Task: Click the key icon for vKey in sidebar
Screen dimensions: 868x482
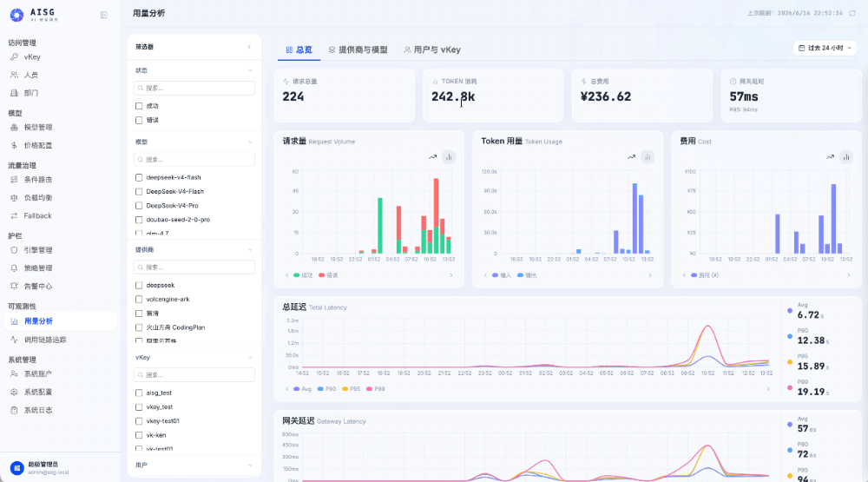Action: [x=14, y=56]
